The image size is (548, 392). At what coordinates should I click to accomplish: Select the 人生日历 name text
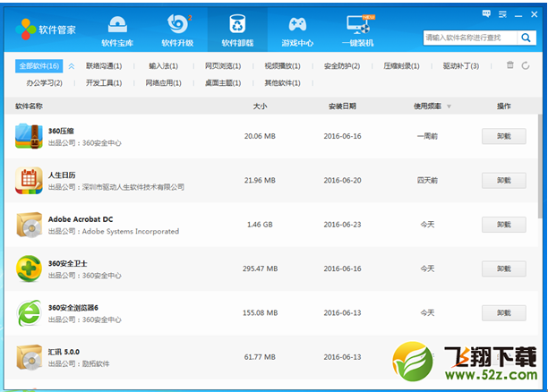(x=62, y=175)
